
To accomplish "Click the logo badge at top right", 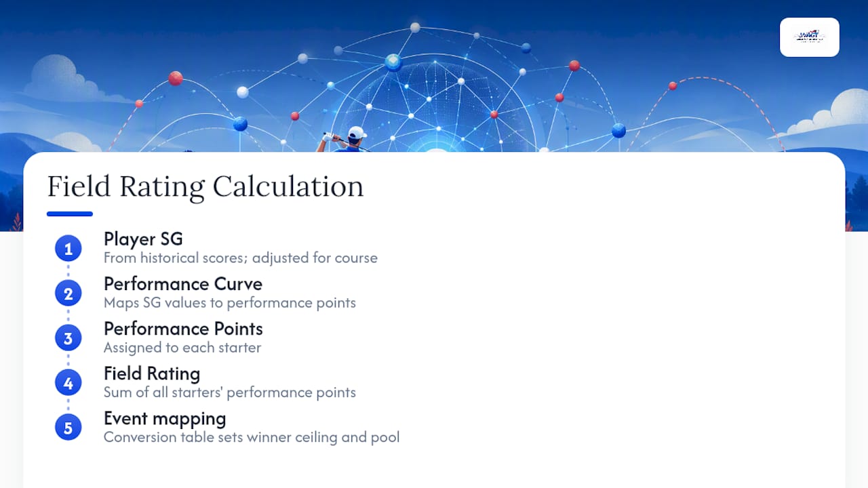I will coord(810,37).
